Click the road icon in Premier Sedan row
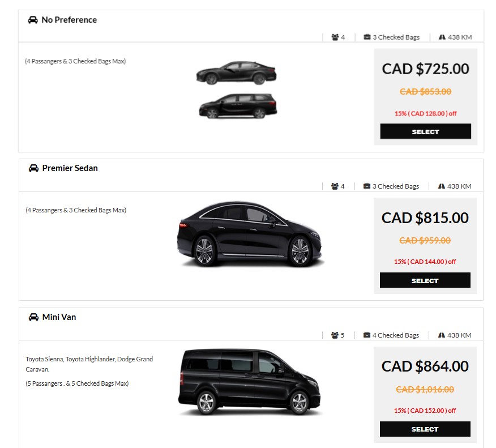The width and height of the screenshot is (496, 448). pos(442,186)
